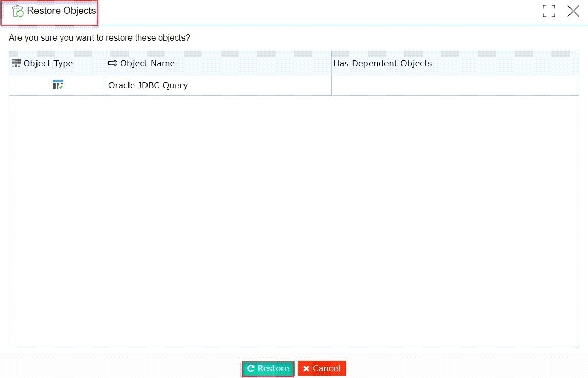Image resolution: width=588 pixels, height=378 pixels.
Task: Maximize the Restore Objects dialog
Action: [x=548, y=11]
